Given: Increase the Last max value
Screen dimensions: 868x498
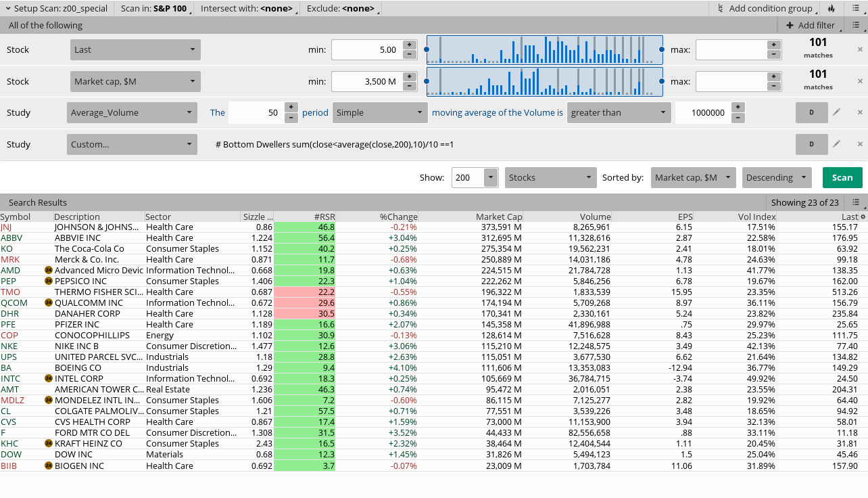Looking at the screenshot, I should (773, 45).
